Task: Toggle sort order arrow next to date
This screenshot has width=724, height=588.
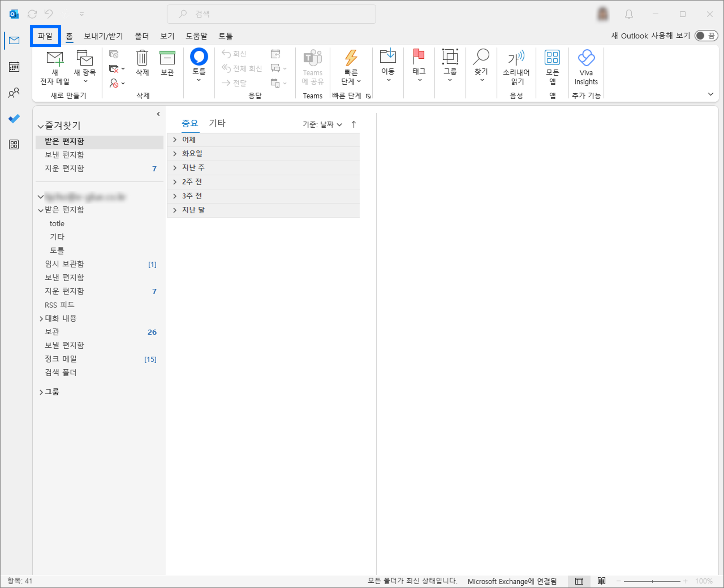Action: coord(354,124)
